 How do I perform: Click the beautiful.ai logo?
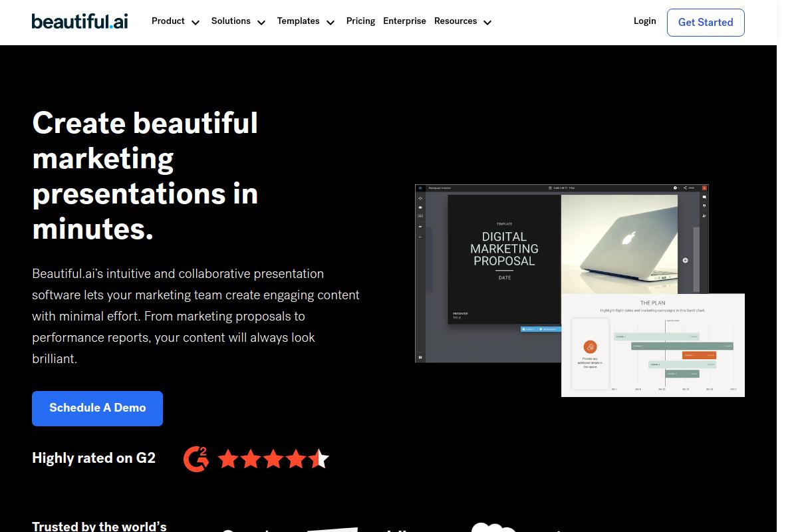(80, 21)
